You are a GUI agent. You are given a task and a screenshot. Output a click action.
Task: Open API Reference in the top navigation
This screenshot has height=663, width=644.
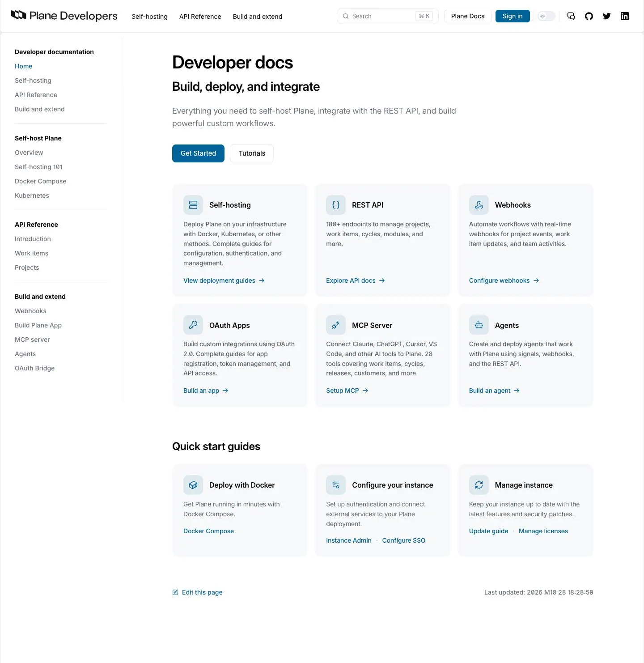click(x=200, y=17)
